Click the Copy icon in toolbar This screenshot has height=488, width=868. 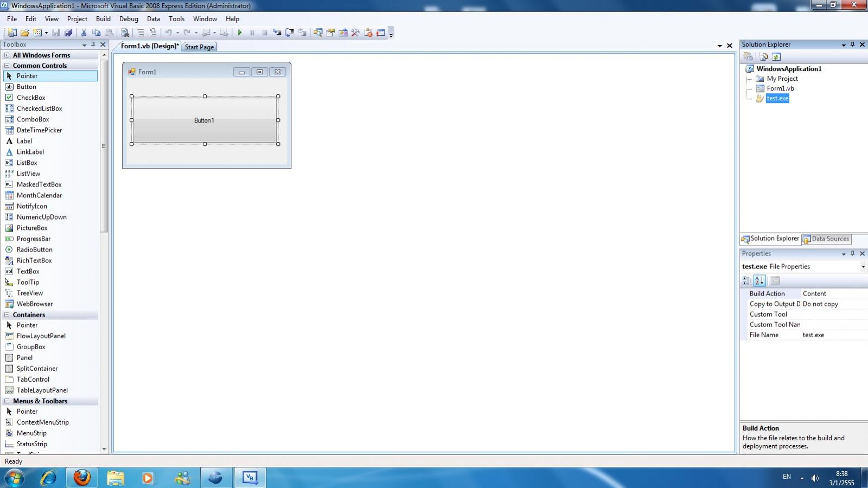(x=97, y=33)
